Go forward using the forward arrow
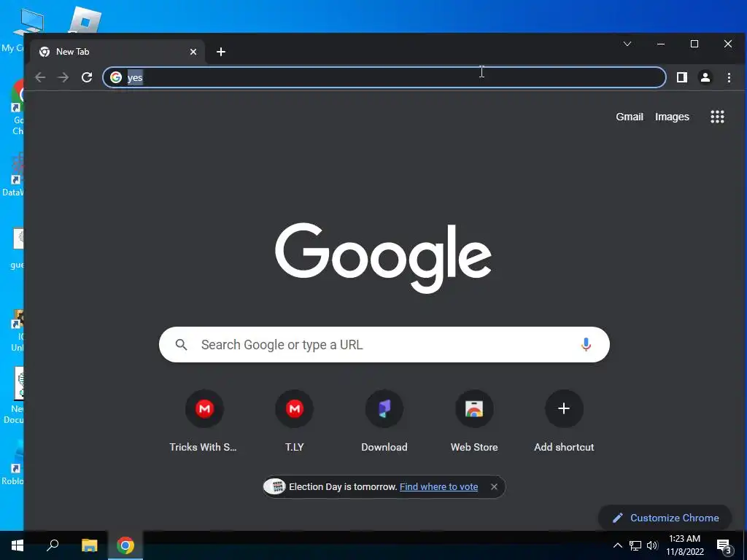Viewport: 747px width, 560px height. pyautogui.click(x=63, y=77)
